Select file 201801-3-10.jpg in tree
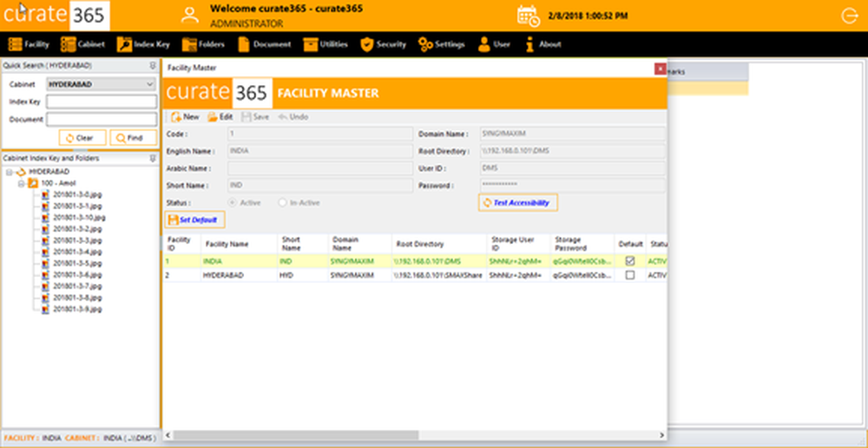The height and width of the screenshot is (448, 868). pos(79,218)
